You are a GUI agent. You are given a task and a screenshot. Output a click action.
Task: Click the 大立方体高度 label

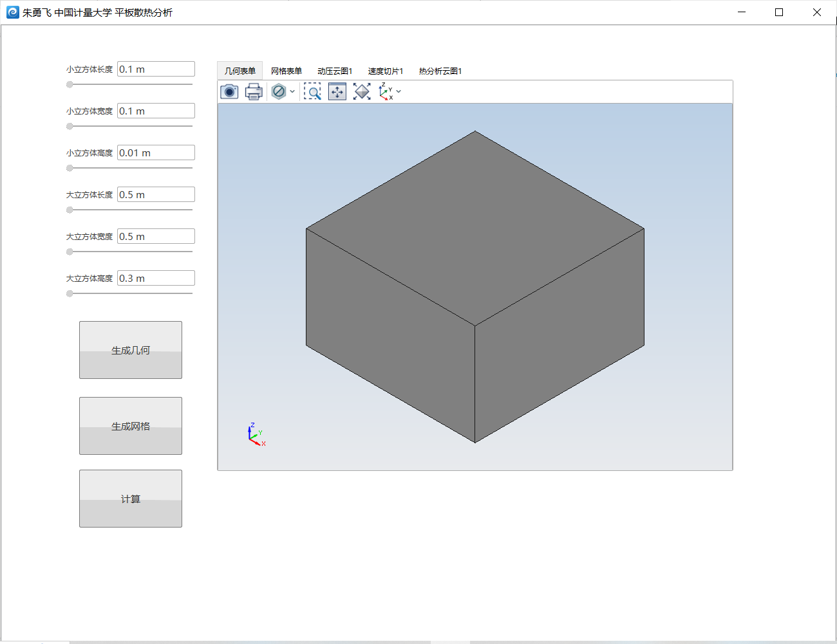point(89,279)
